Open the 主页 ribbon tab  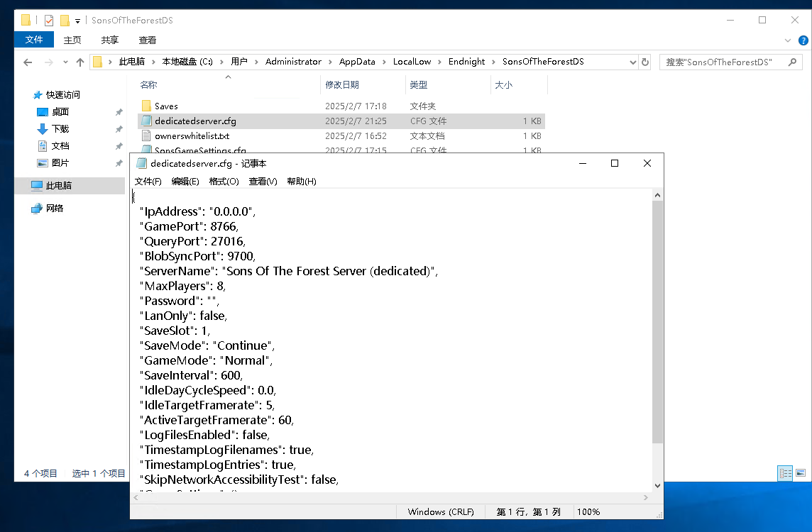tap(72, 40)
